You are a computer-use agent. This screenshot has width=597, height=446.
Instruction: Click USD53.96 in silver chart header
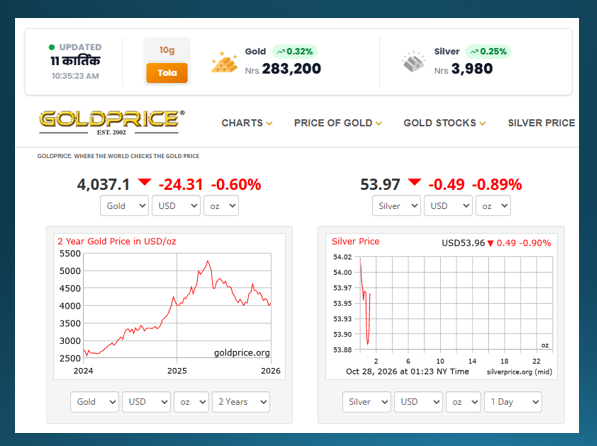[463, 243]
